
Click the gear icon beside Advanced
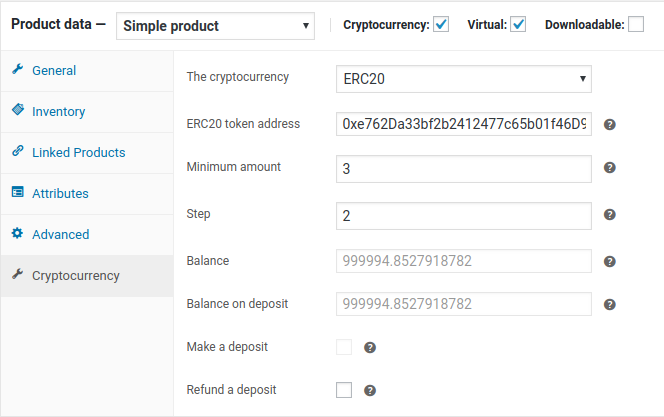(17, 233)
